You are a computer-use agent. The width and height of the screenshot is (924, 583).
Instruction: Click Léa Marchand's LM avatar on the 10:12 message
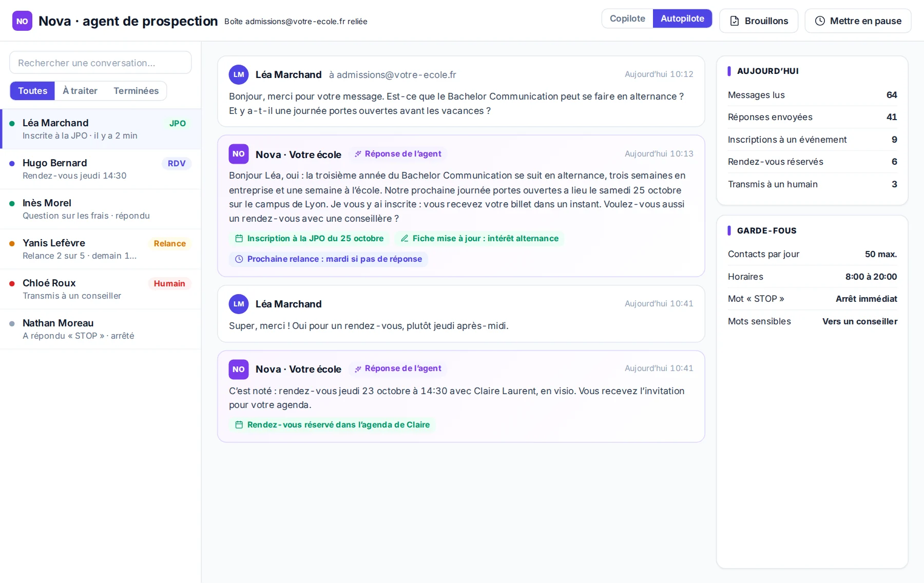pos(239,74)
